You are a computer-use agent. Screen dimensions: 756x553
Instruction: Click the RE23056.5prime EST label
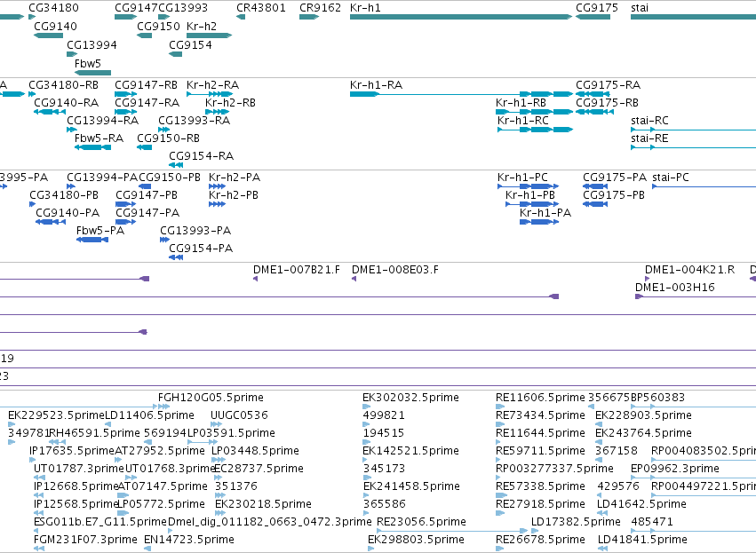[x=421, y=522]
